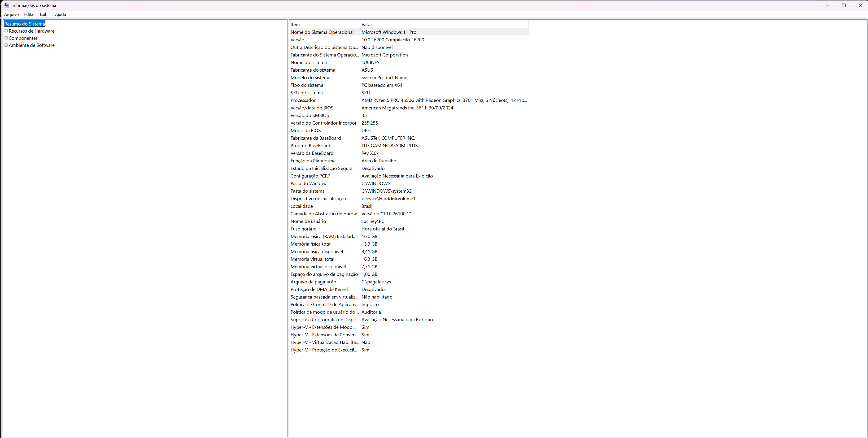Select Fabricante da BaseBoard row
Screen dimensions: 868x438
[x=409, y=138]
